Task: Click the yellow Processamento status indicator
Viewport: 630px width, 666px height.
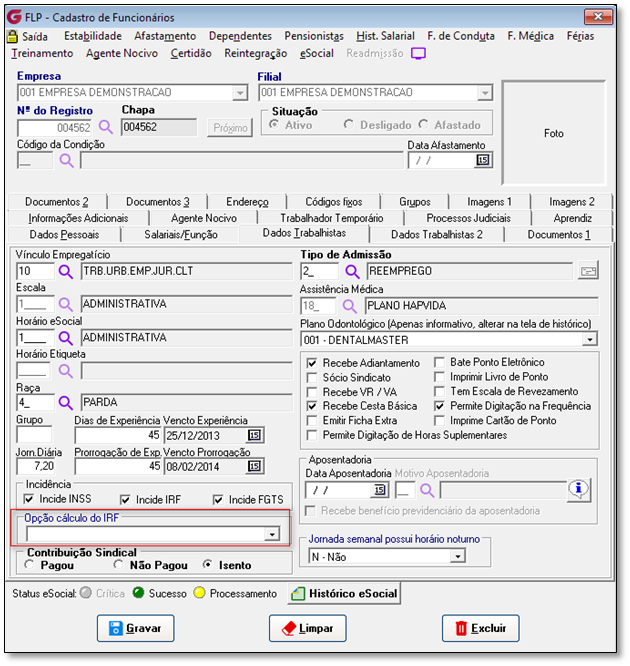Action: click(x=199, y=593)
